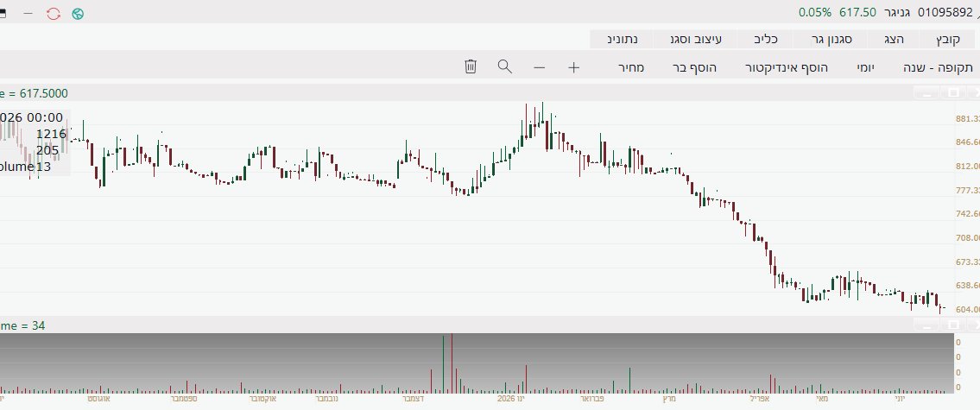Viewport: 980px width, 410px height.
Task: Click the מאי date axis label
Action: point(821,398)
